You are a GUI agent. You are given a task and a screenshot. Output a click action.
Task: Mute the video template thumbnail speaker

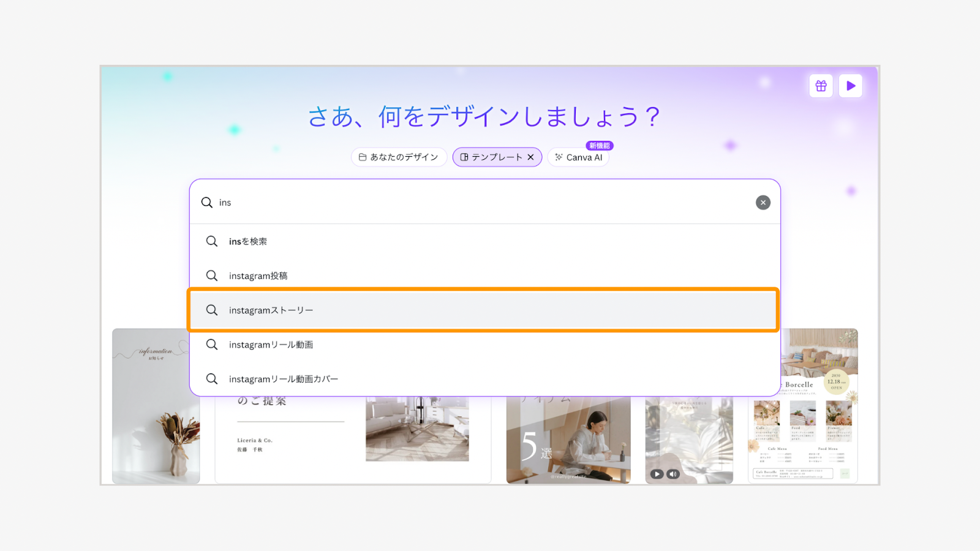673,474
